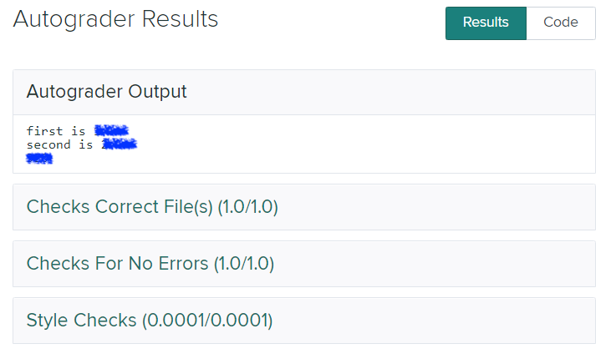Expand the Style Checks test
The width and height of the screenshot is (616, 364).
150,320
